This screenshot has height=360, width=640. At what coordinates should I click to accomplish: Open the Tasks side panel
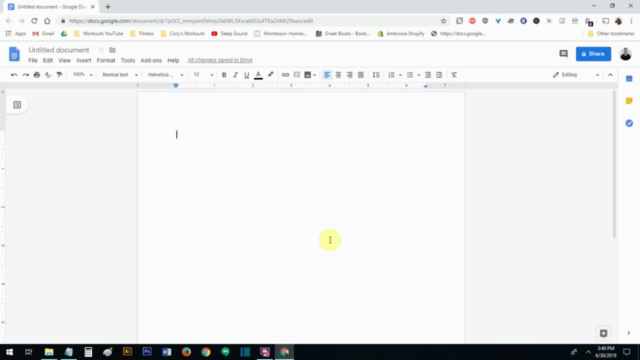(629, 123)
